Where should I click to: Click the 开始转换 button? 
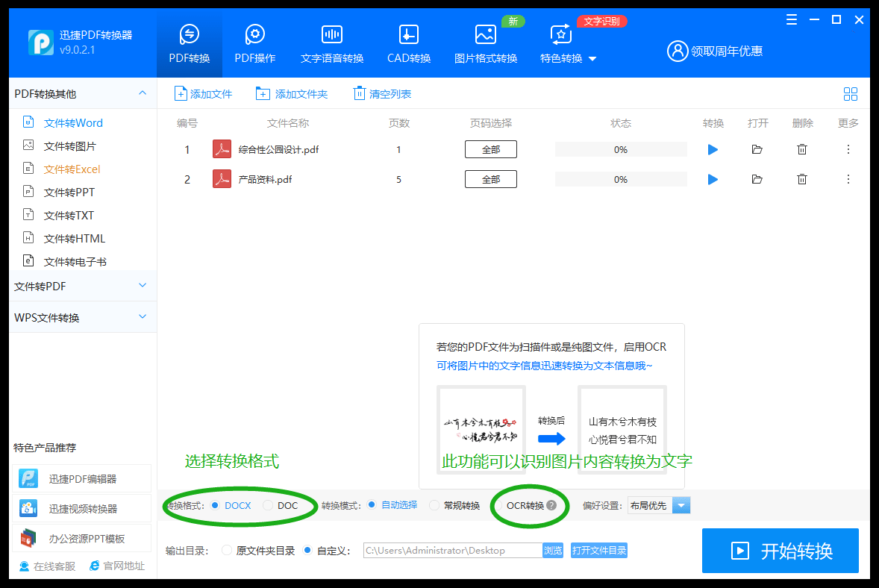[x=780, y=551]
